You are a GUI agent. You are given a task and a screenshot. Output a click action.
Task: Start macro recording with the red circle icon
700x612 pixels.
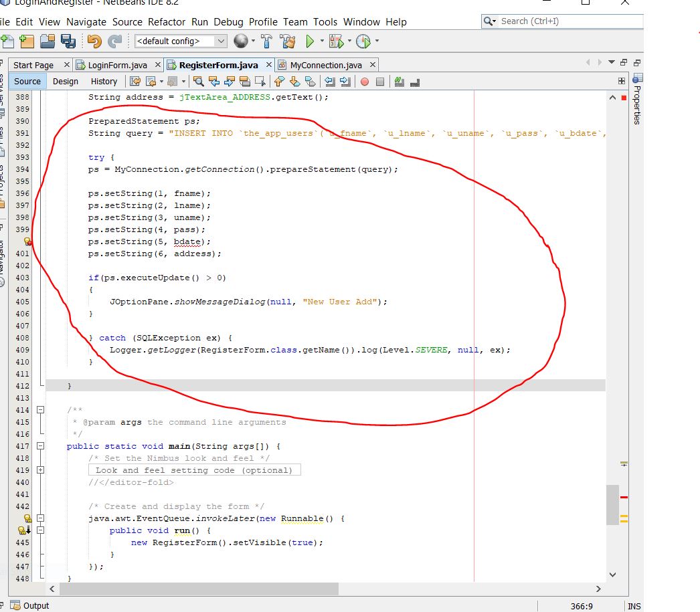pos(364,82)
